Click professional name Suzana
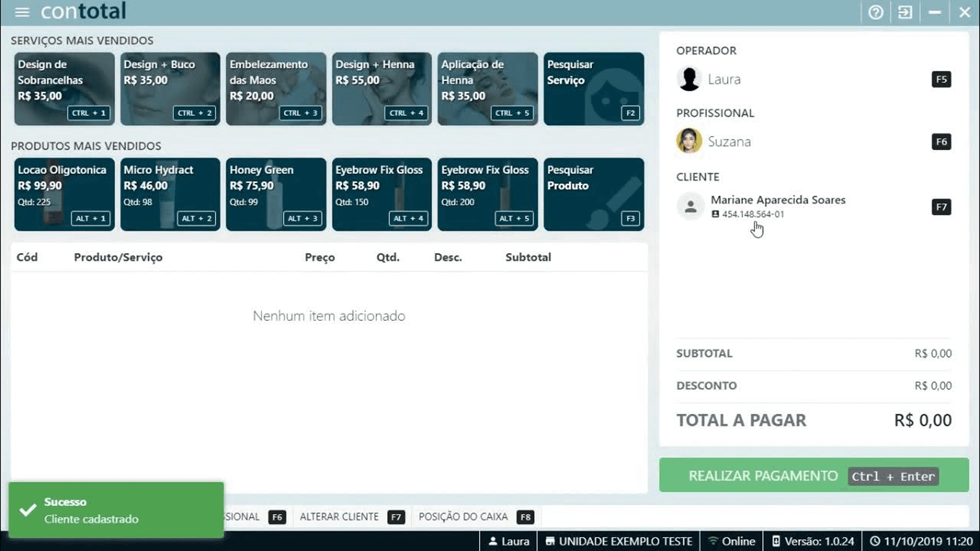This screenshot has height=551, width=980. coord(729,141)
